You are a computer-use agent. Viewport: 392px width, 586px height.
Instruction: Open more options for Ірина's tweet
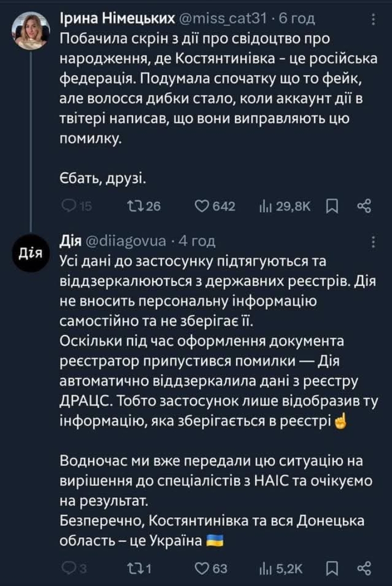click(x=373, y=20)
